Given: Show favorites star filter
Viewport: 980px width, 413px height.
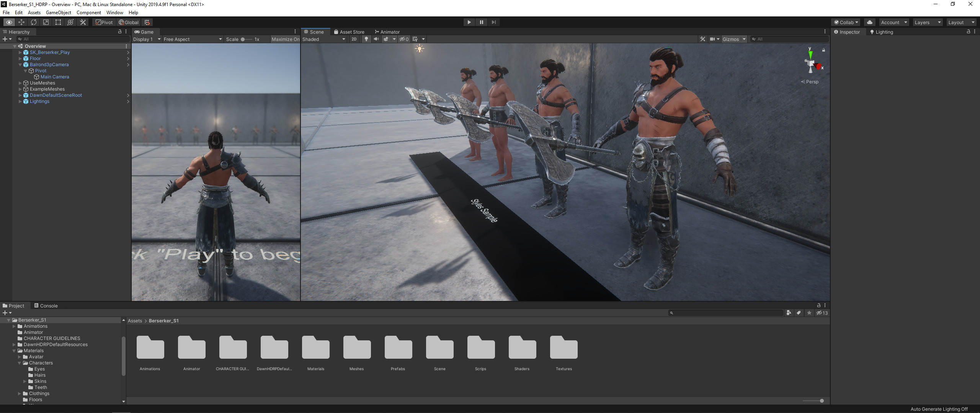Looking at the screenshot, I should tap(809, 313).
